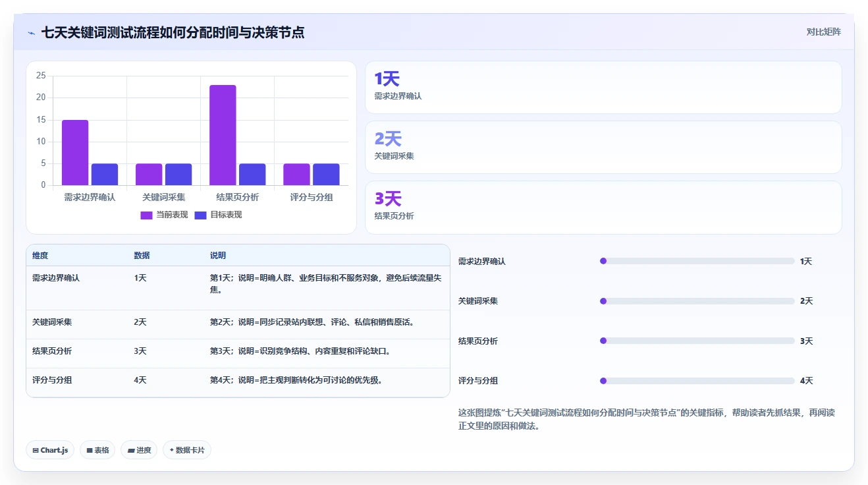
Task: Click the 说明 column header
Action: pyautogui.click(x=218, y=256)
